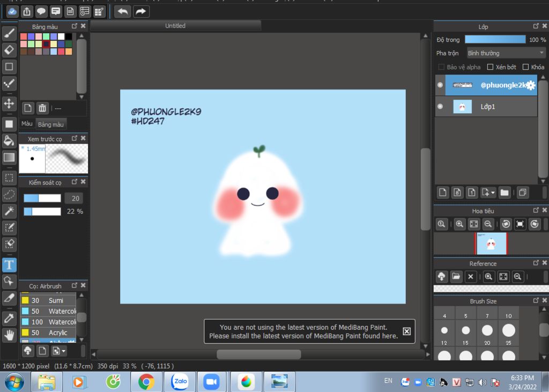Click the cloud save icon in top toolbar
This screenshot has width=549, height=392.
(x=12, y=12)
